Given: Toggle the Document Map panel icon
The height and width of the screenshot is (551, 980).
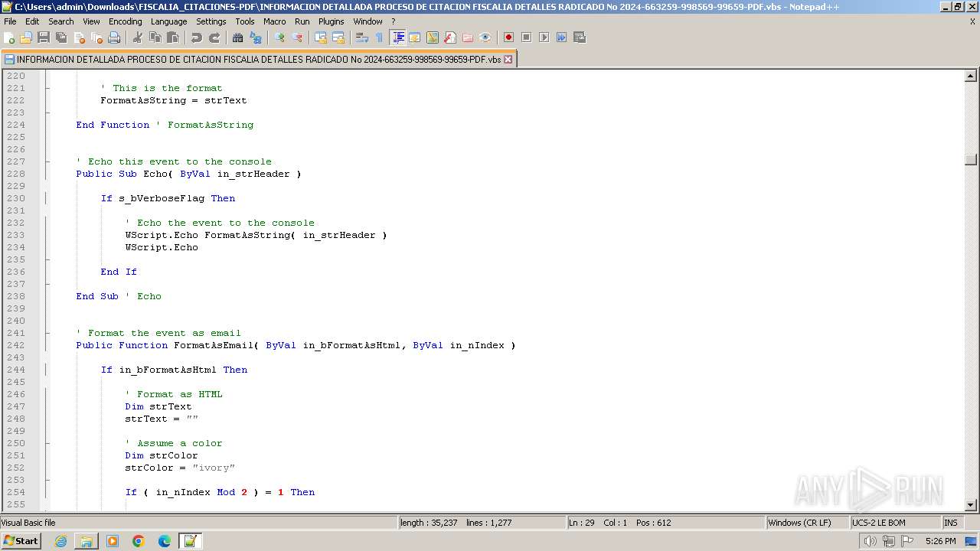Looking at the screenshot, I should (x=432, y=37).
